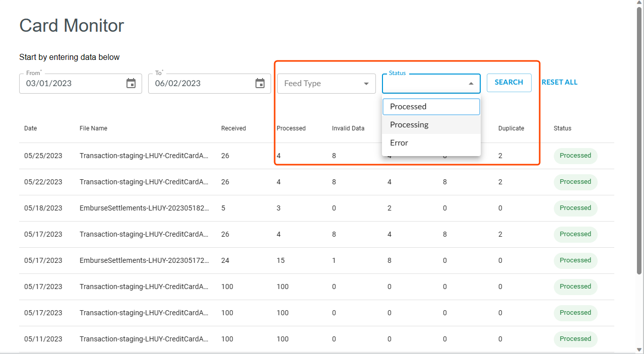Open the From date calendar picker
The width and height of the screenshot is (644, 354).
coord(131,84)
